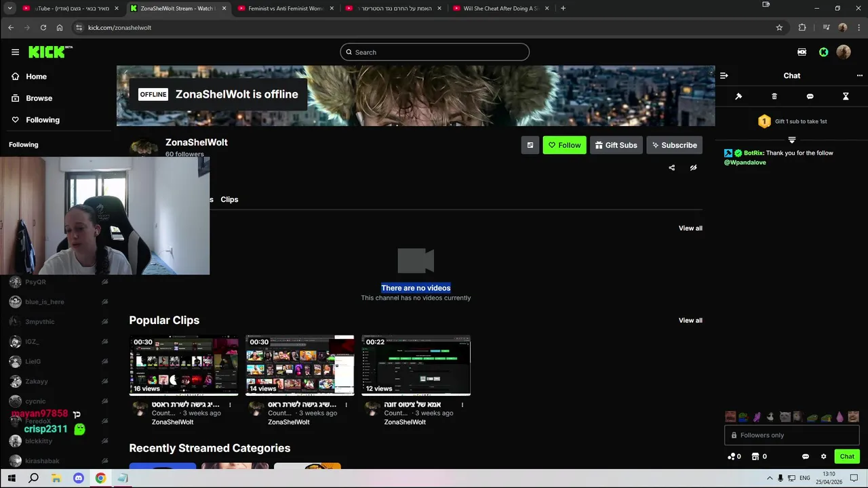Toggle offline indicator for blue_is_here

(104, 302)
